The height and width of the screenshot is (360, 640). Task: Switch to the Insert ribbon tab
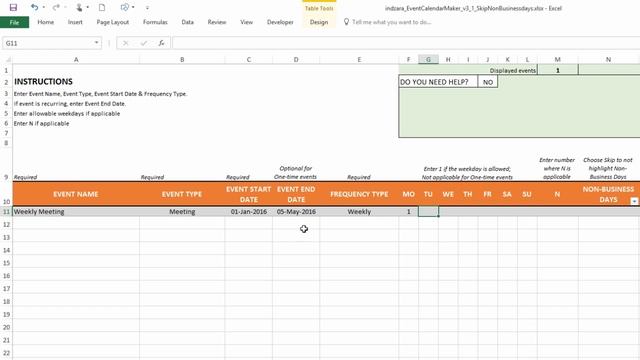75,22
